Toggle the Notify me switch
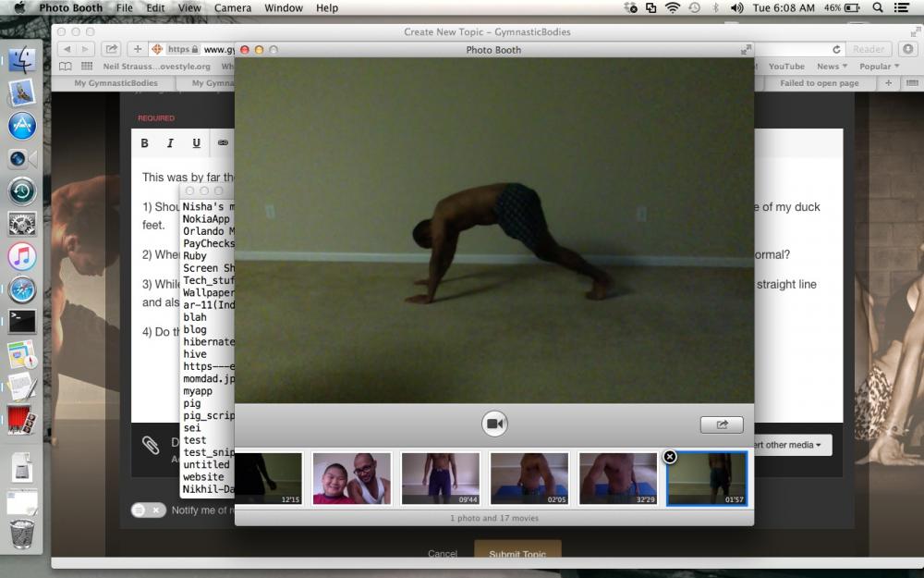This screenshot has height=578, width=924. coord(149,510)
